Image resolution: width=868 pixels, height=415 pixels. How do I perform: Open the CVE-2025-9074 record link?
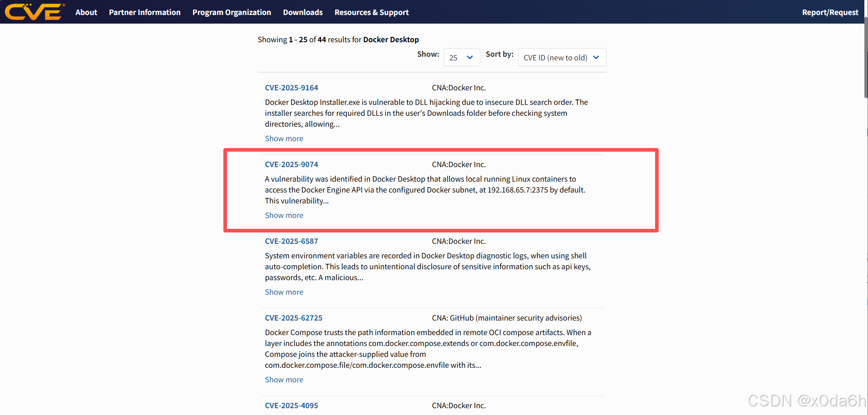coord(291,164)
